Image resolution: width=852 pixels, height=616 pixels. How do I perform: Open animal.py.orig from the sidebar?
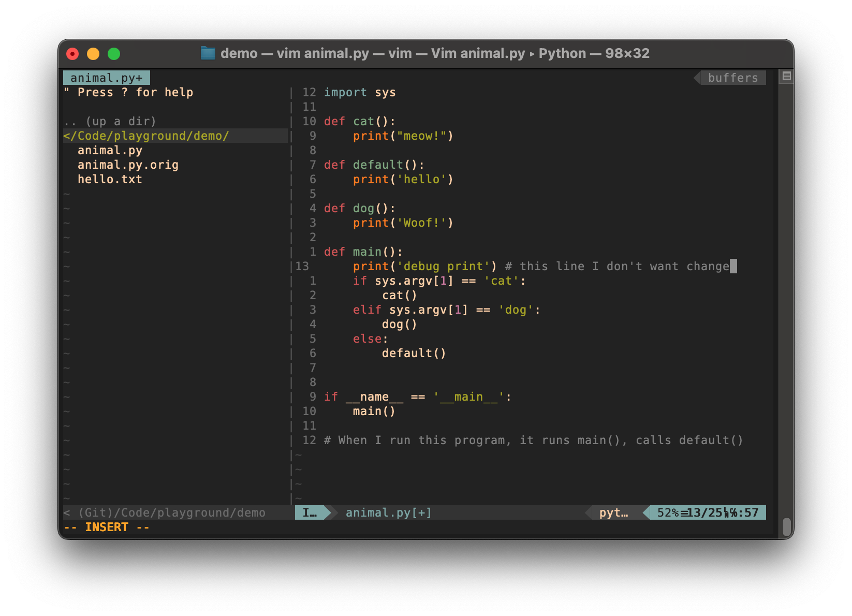click(x=128, y=165)
